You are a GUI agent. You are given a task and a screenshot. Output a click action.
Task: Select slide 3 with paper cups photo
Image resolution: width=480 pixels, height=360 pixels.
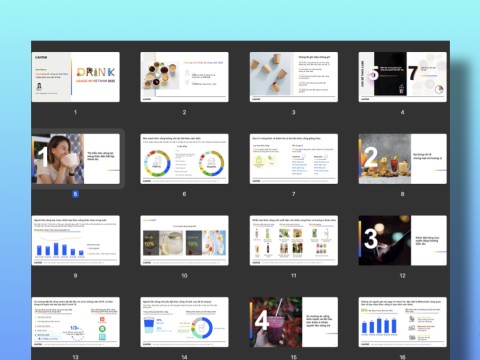tap(294, 77)
